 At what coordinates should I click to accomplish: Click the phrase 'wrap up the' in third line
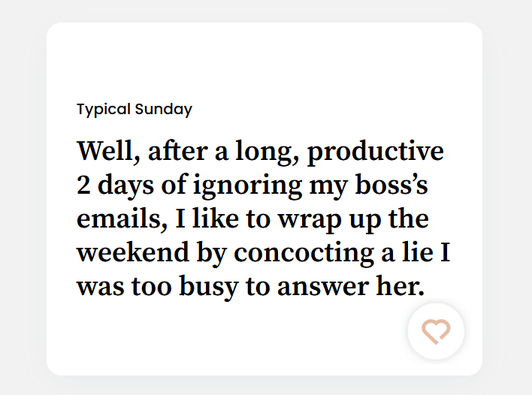(x=353, y=220)
